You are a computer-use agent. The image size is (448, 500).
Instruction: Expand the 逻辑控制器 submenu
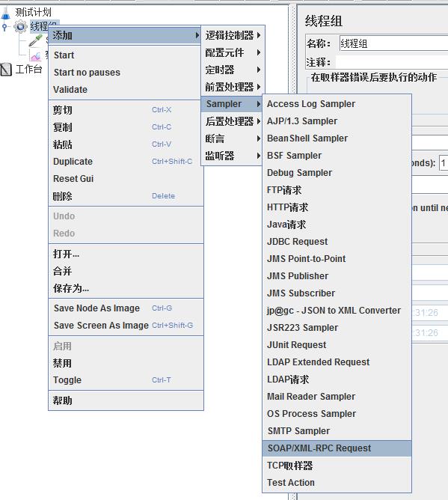coord(233,35)
